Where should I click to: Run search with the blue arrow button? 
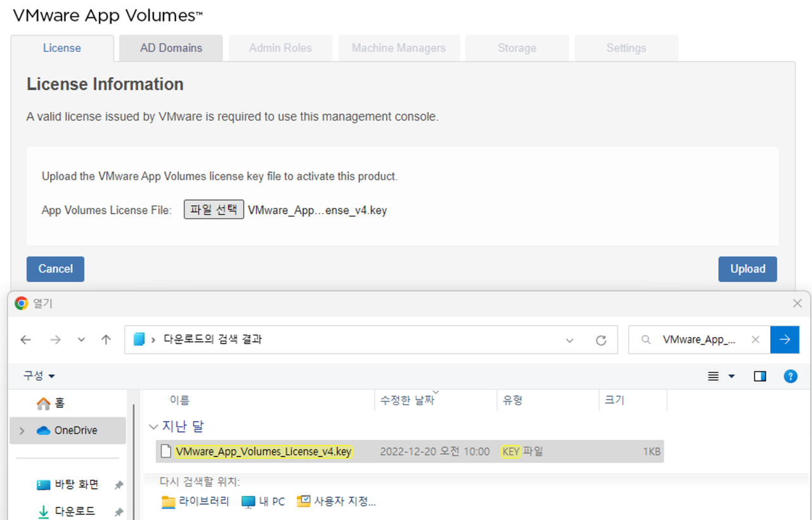pyautogui.click(x=785, y=339)
